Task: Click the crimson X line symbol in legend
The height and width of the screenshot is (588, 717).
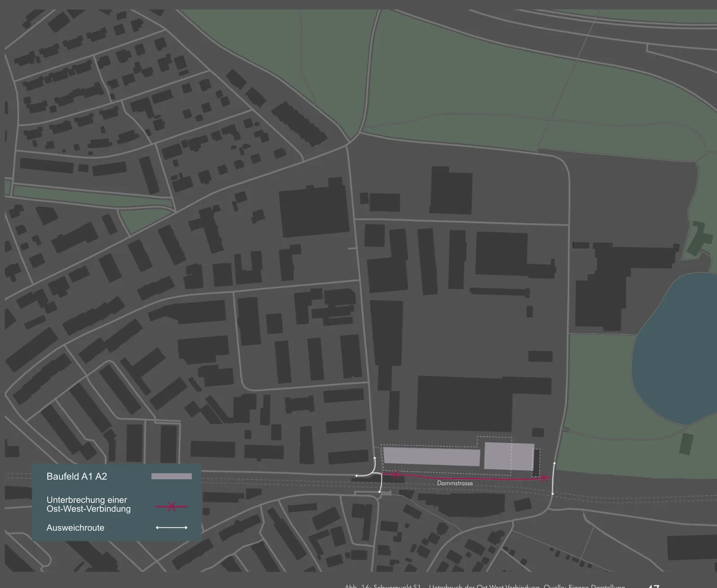Action: (172, 507)
